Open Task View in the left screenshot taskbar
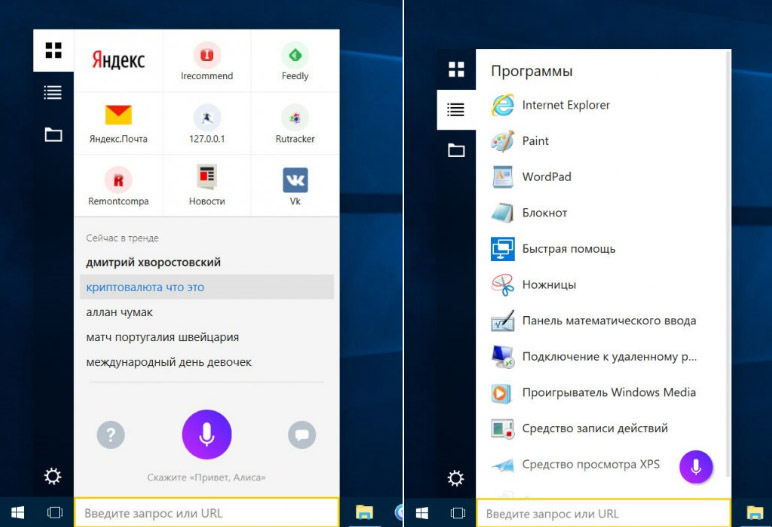Image resolution: width=772 pixels, height=527 pixels. 54,513
